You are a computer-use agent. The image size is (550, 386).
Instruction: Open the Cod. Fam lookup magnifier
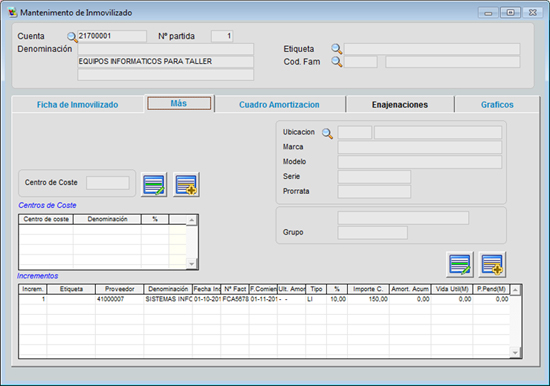(336, 62)
